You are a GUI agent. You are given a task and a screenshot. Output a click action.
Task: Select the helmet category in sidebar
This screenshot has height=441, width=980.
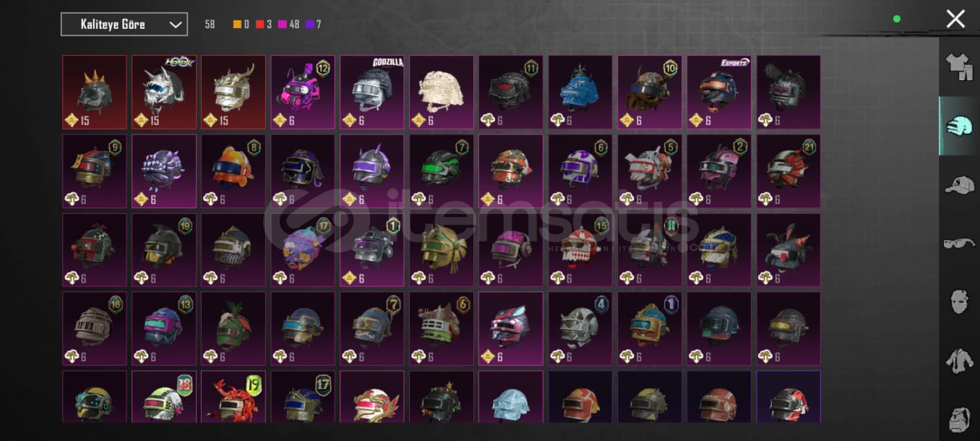coord(959,125)
